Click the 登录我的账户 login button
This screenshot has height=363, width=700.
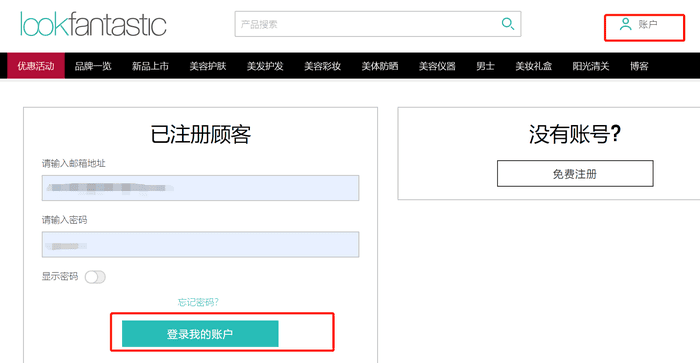click(x=200, y=334)
